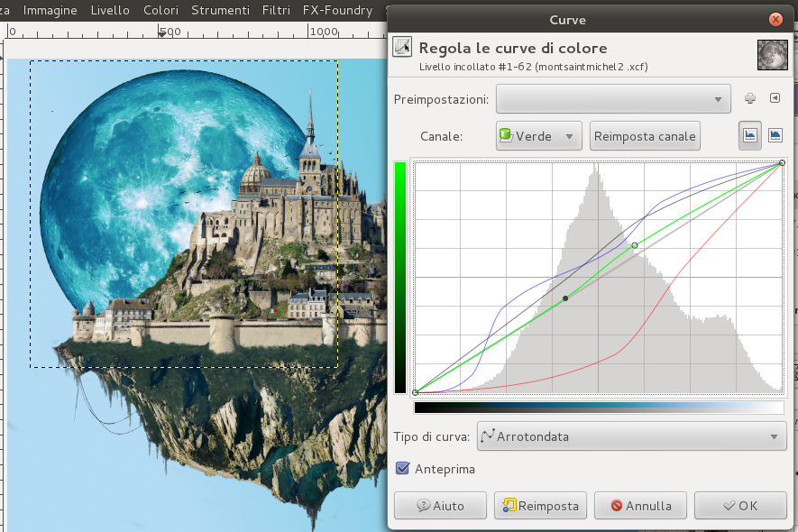Screen dimensions: 798x532
Task: Open the Canale Verde channel dropdown
Action: click(538, 136)
